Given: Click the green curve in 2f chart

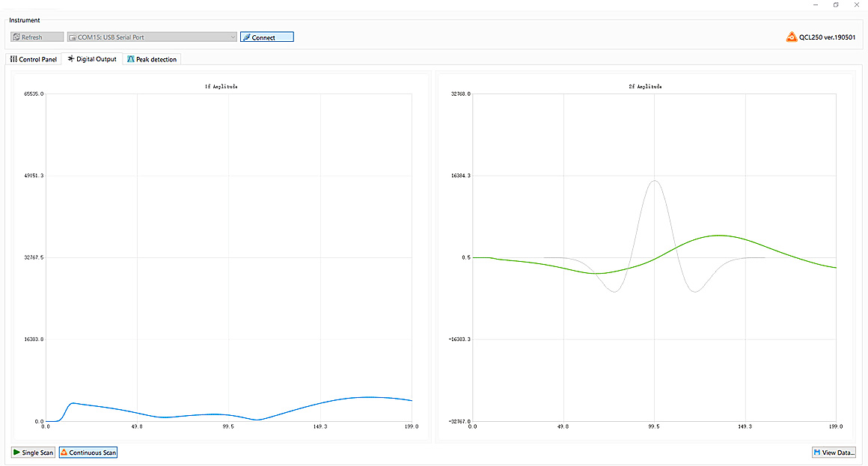Looking at the screenshot, I should click(718, 235).
